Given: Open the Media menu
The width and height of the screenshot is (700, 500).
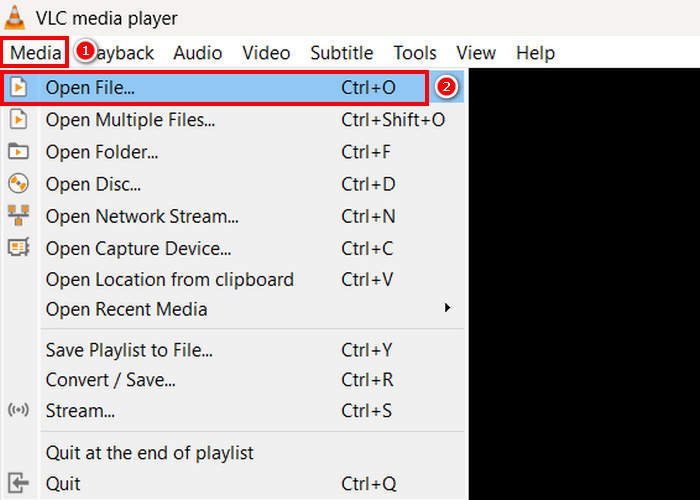Looking at the screenshot, I should pyautogui.click(x=36, y=53).
